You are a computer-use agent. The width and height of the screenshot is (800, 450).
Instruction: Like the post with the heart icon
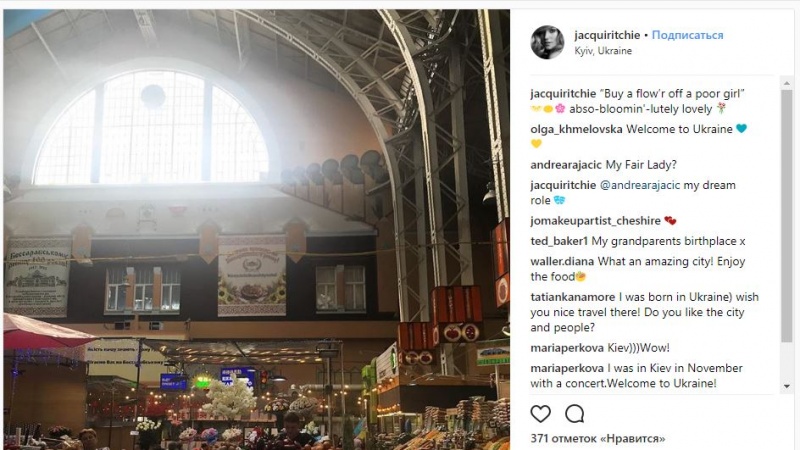(x=540, y=414)
